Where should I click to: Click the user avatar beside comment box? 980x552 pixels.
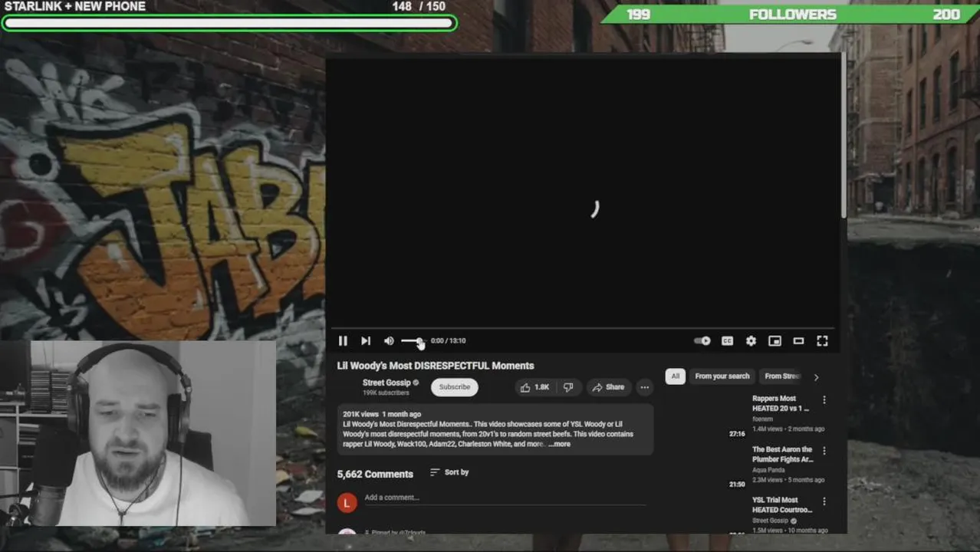[347, 503]
